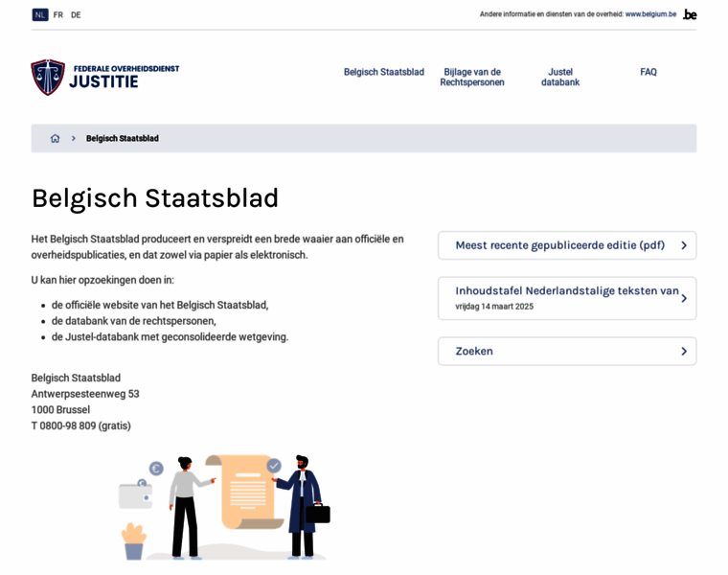The image size is (728, 575).
Task: Click the date vrijdag 14 maart 2025
Action: click(x=494, y=307)
